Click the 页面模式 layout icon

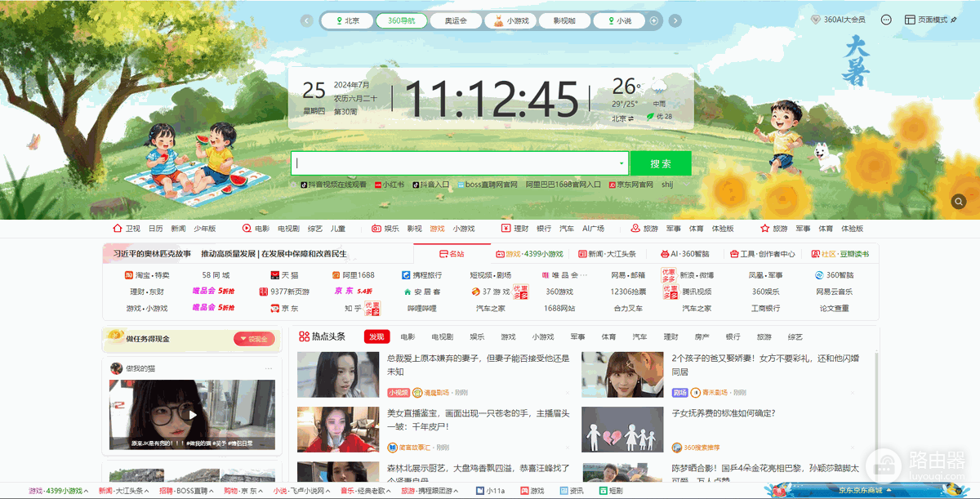coord(910,20)
